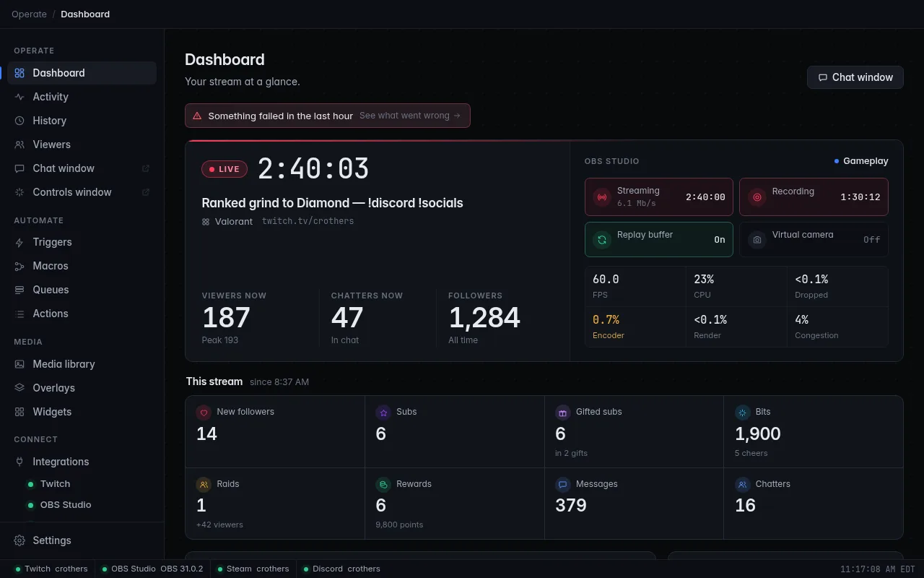924x578 pixels.
Task: Click the Messages chat bubble icon
Action: pos(563,485)
